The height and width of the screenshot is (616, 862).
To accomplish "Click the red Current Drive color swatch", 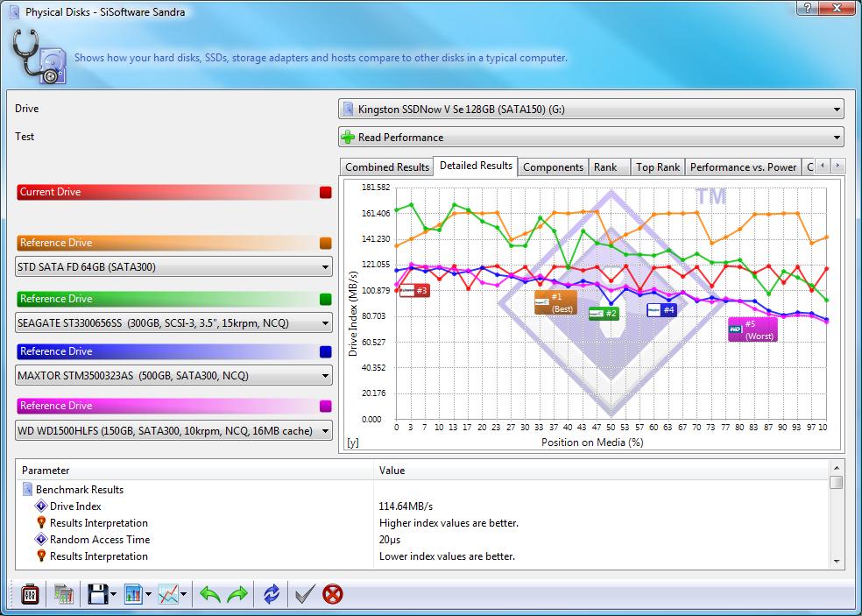I will 326,192.
